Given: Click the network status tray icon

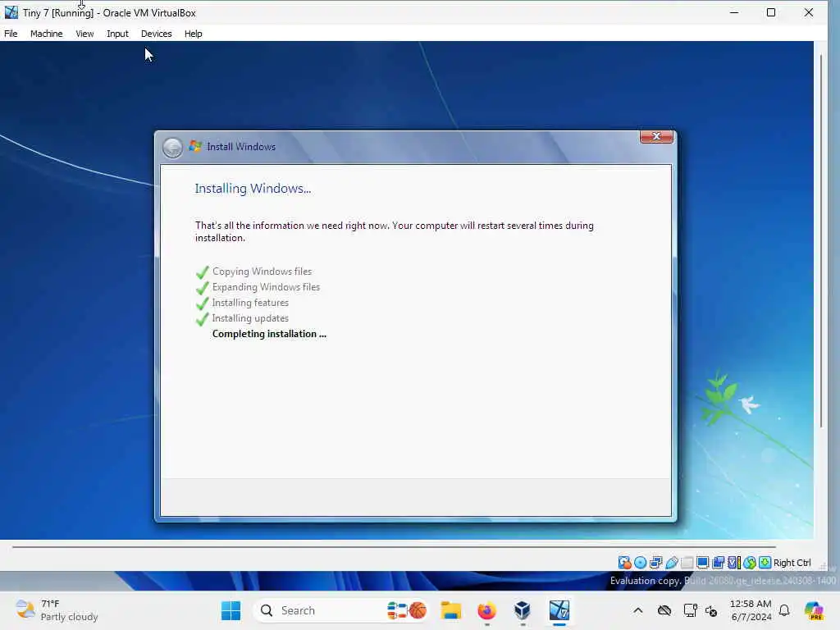Looking at the screenshot, I should click(690, 610).
